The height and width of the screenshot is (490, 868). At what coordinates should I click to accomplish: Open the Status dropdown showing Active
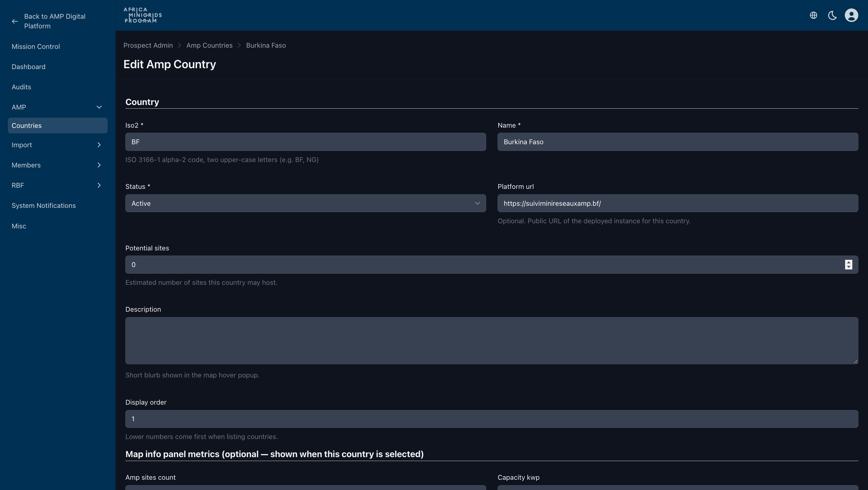pyautogui.click(x=305, y=203)
